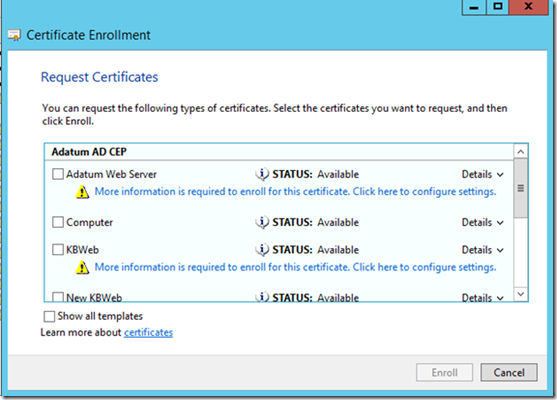
Task: Click warning icon under KBWeb
Action: point(82,267)
